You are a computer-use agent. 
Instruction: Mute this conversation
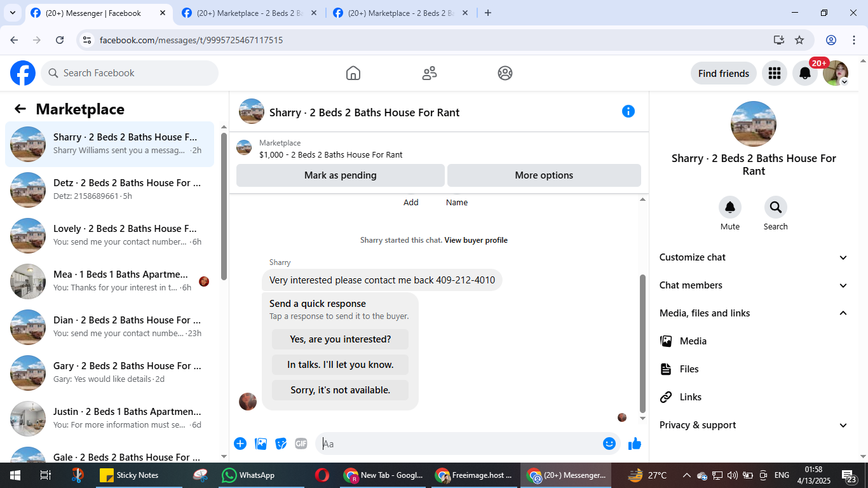click(x=730, y=207)
